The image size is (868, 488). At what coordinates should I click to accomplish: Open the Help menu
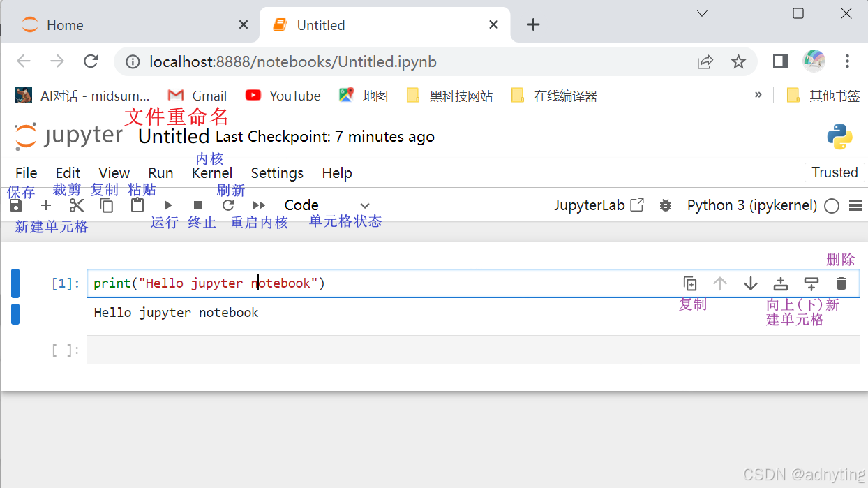coord(337,173)
